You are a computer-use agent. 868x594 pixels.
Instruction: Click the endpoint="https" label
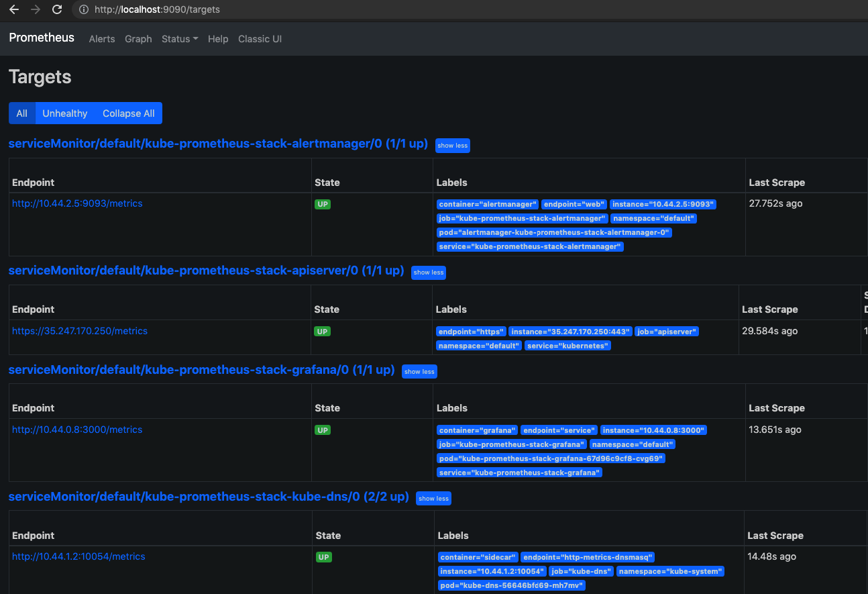471,332
